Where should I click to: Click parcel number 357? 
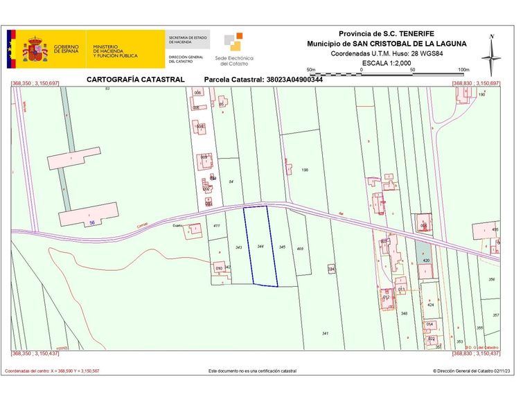click(496, 315)
